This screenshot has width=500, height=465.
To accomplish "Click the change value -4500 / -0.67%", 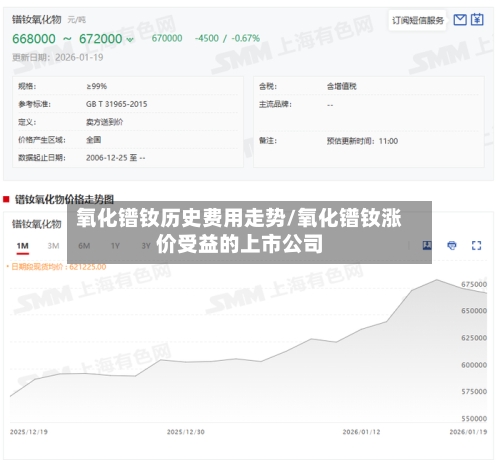I will click(x=227, y=38).
